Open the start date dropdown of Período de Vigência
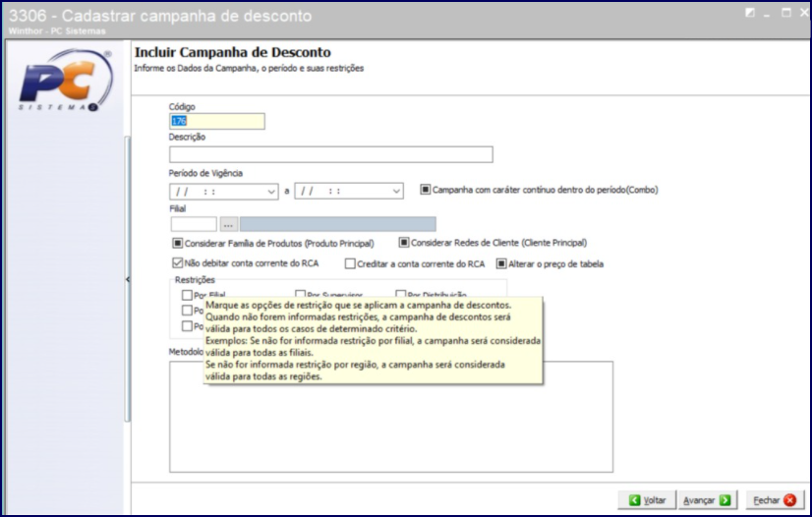The image size is (812, 517). pyautogui.click(x=271, y=192)
